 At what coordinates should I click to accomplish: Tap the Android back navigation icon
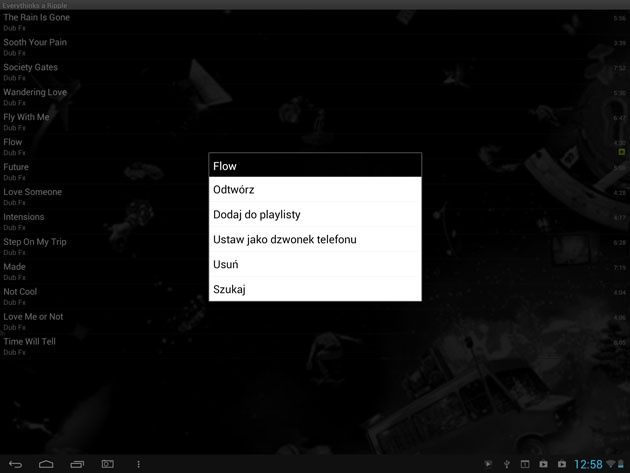(x=15, y=465)
